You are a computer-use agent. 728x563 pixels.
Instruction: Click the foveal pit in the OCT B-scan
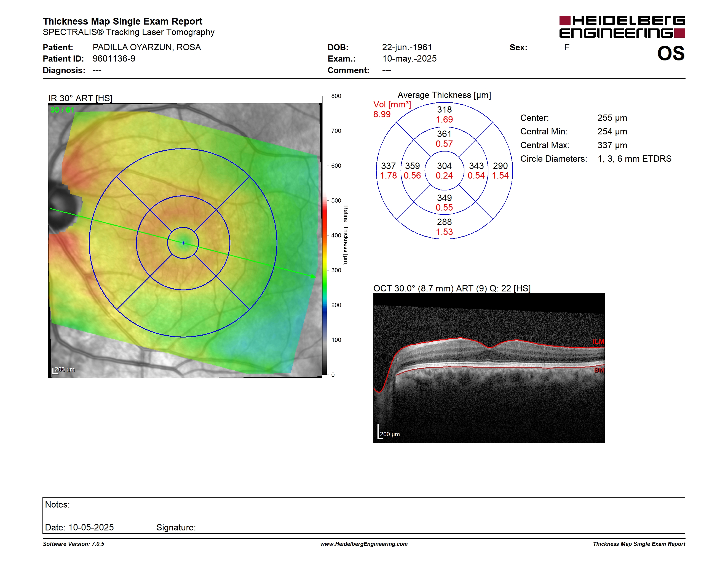pyautogui.click(x=489, y=347)
